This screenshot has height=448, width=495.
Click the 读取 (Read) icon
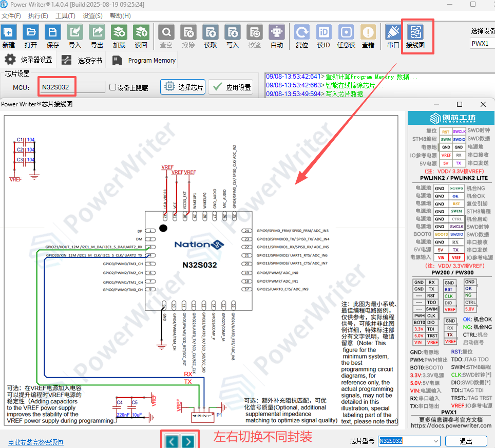[x=211, y=35]
